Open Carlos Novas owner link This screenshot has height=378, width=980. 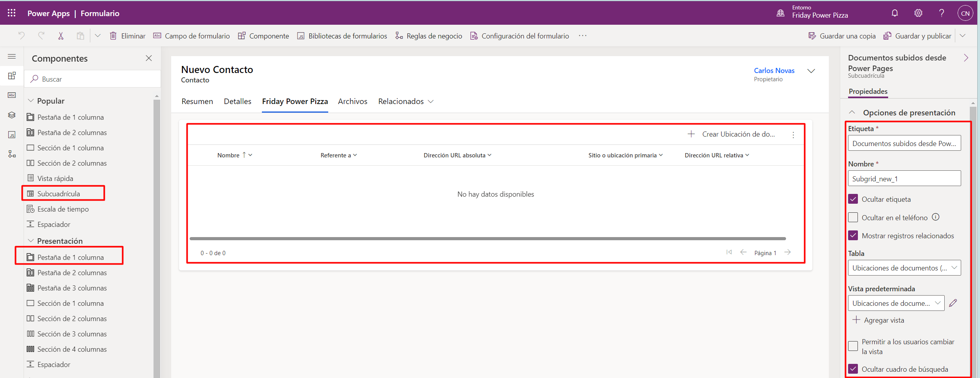(x=774, y=71)
